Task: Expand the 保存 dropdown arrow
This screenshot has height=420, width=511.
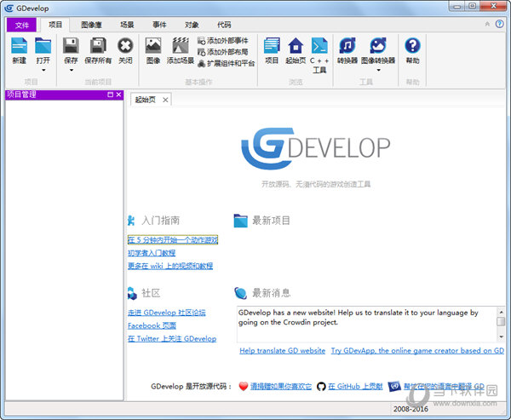Action: 71,70
